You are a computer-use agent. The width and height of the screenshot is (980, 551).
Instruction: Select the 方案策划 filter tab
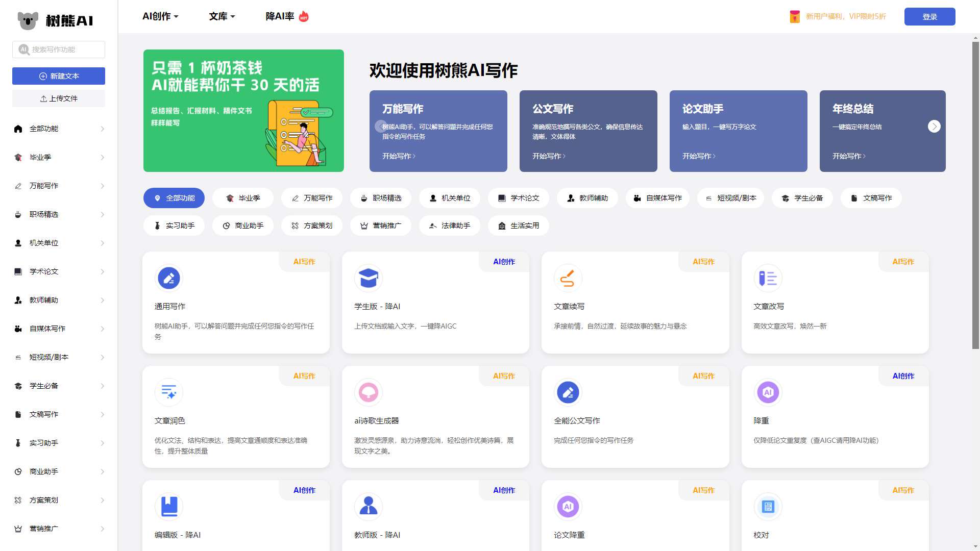click(312, 226)
